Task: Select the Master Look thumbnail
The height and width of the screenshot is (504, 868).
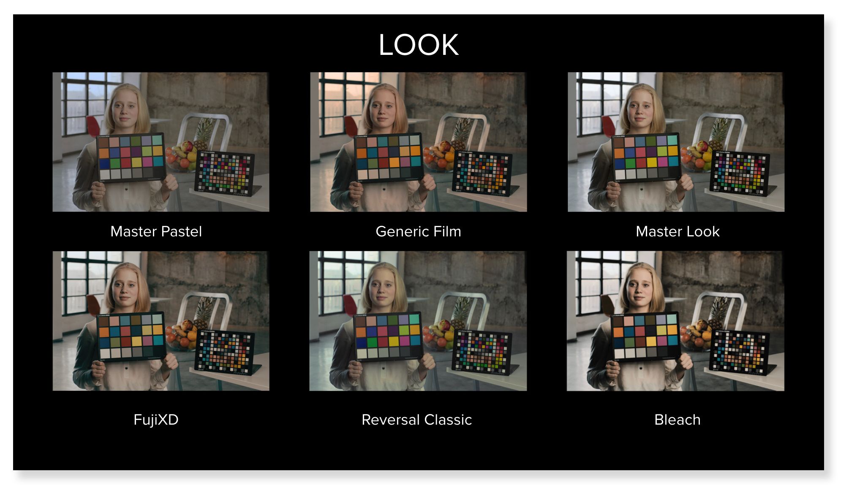Action: pos(676,142)
